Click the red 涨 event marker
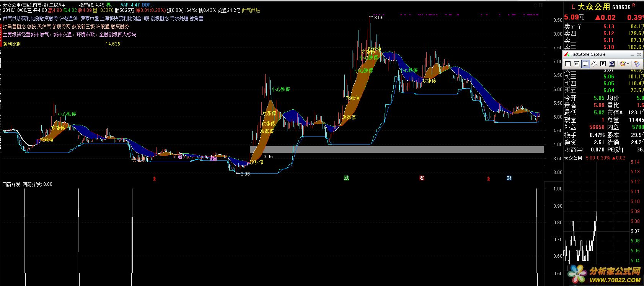Screen dimensions: 644x286 click(x=422, y=178)
